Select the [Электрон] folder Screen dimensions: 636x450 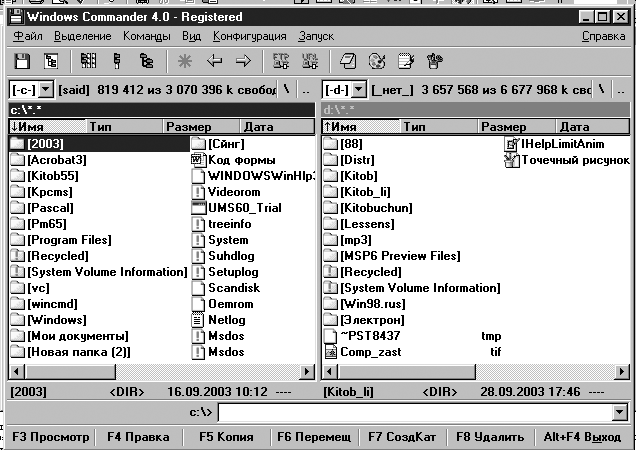click(364, 320)
